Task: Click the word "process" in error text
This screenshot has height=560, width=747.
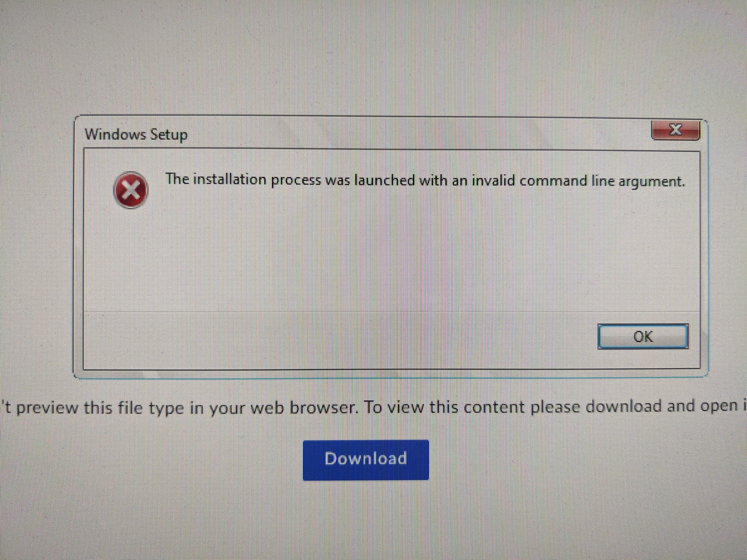Action: coord(296,180)
